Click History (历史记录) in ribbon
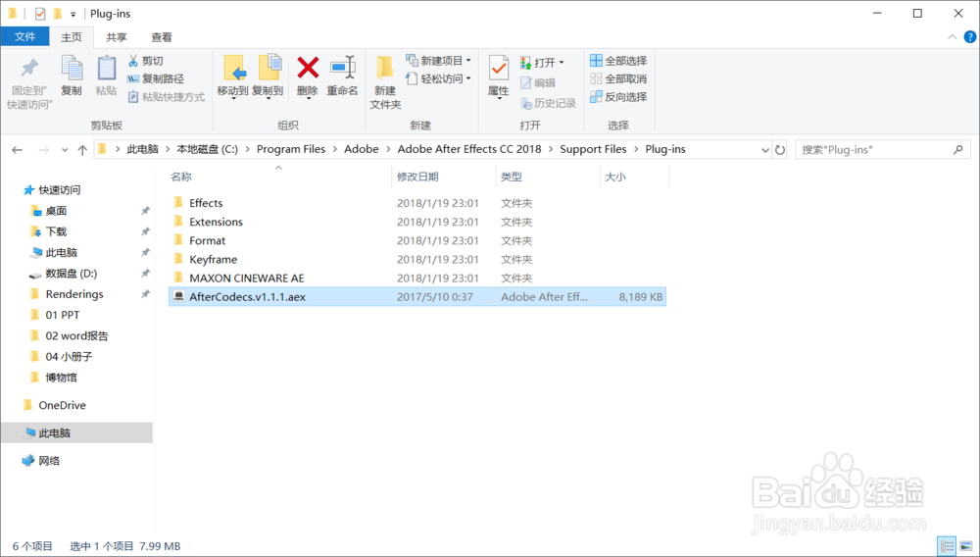This screenshot has height=557, width=980. click(548, 103)
